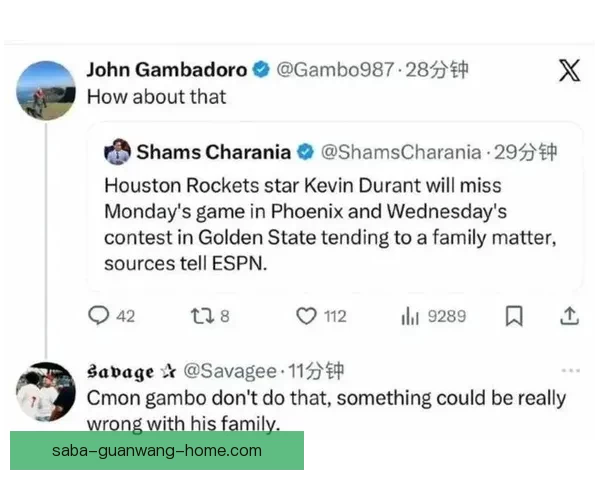Click the @ShamsCharania handle

tap(401, 152)
